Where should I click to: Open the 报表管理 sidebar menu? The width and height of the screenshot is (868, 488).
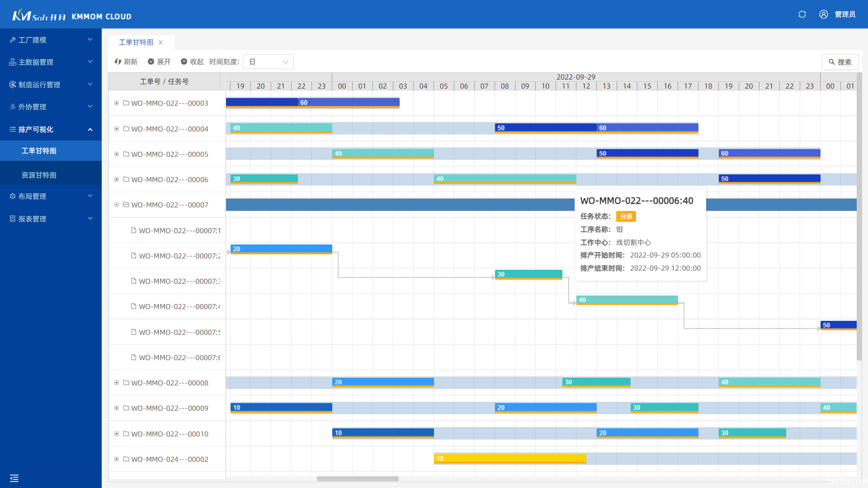click(51, 219)
